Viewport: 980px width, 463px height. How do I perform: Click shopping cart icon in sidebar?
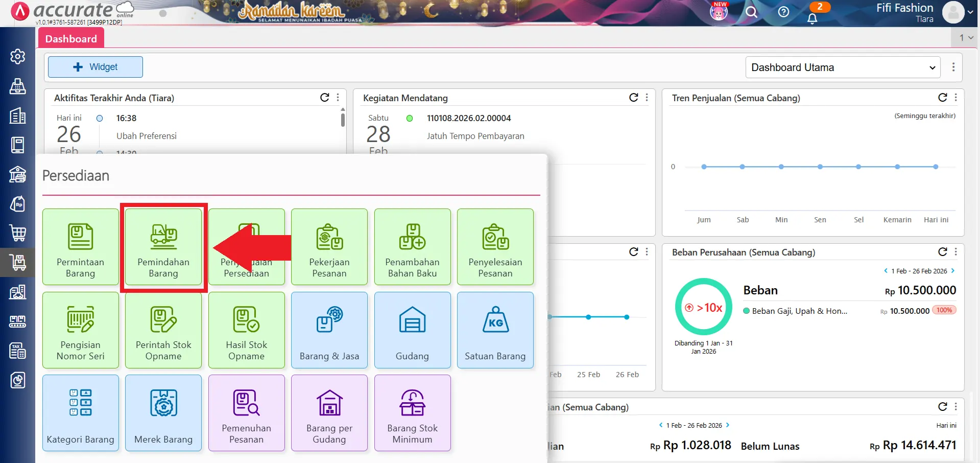coord(18,233)
